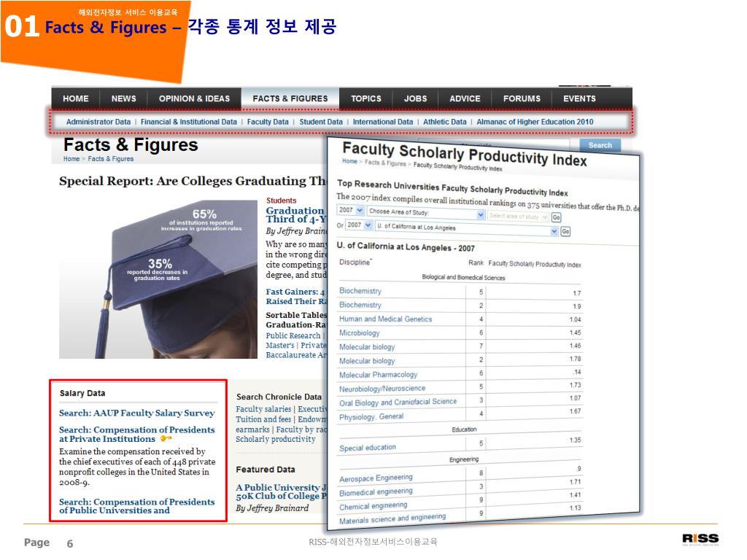Select the OPINION & IDEAS menu item
747x560 pixels.
(194, 98)
